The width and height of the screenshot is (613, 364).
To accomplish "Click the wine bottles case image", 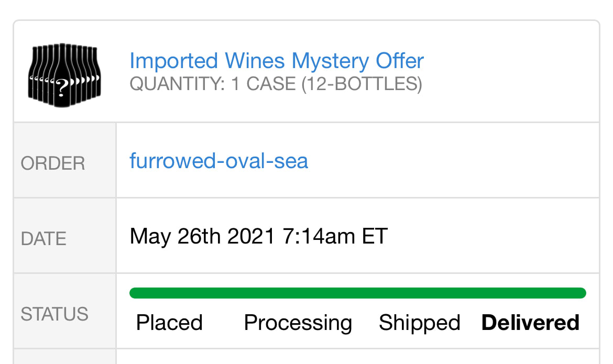I will click(x=64, y=75).
